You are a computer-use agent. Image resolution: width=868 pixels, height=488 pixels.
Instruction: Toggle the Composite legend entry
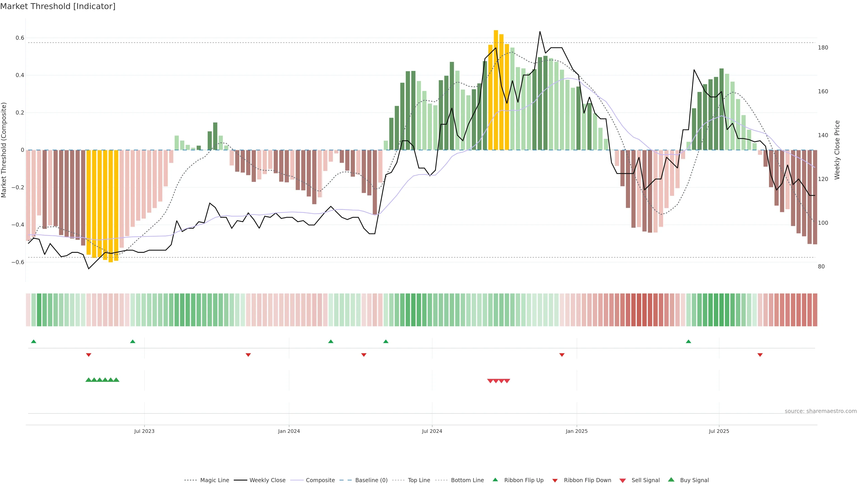pyautogui.click(x=320, y=480)
